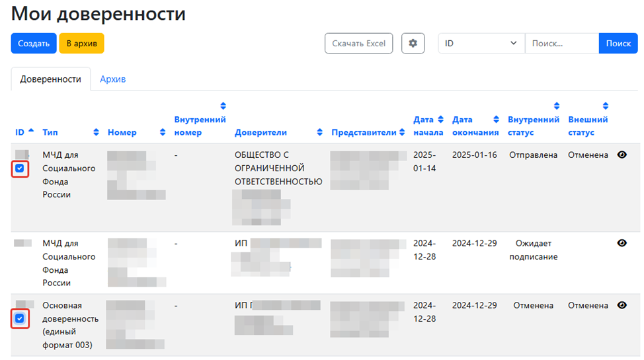The image size is (644, 360).
Task: Click eye icon for Основная доверенность row
Action: coord(622,305)
